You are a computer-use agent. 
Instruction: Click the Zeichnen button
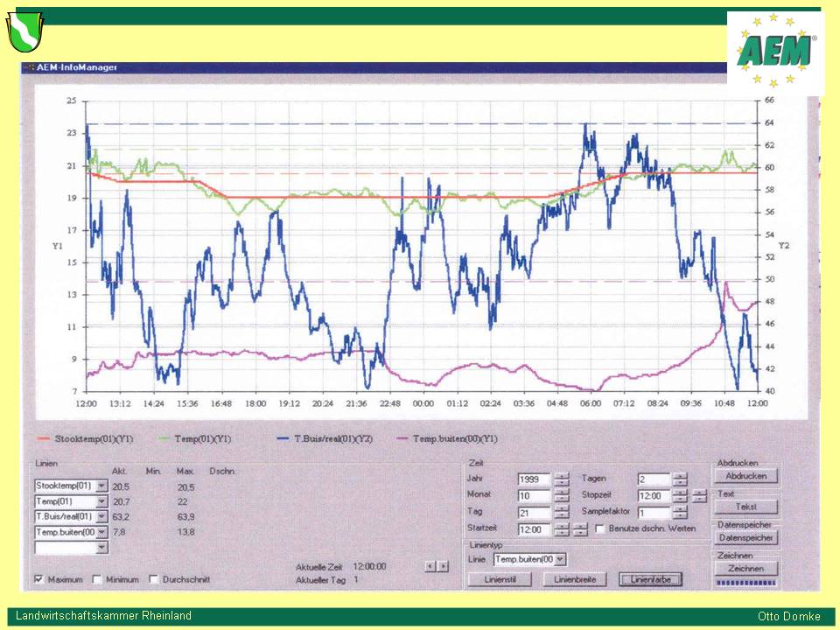coord(745,569)
